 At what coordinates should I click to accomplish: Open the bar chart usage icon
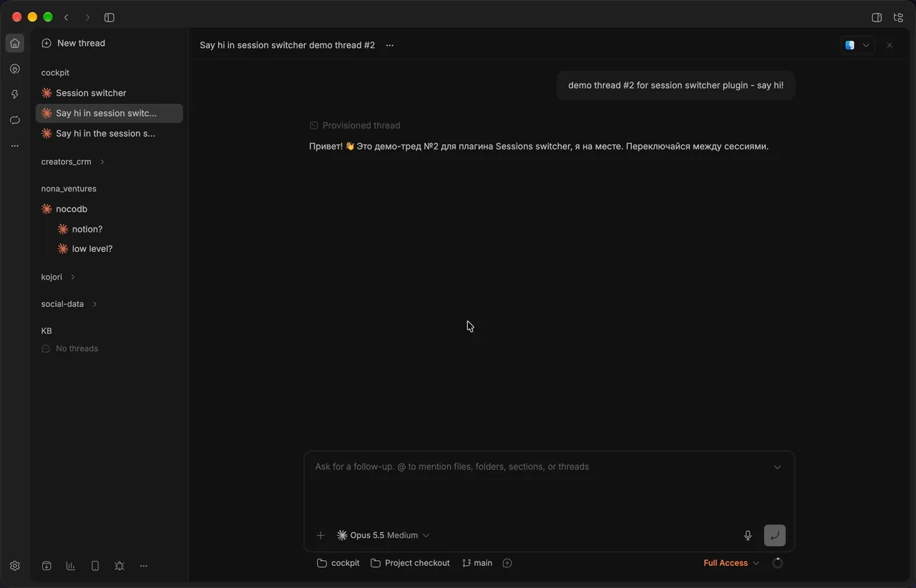71,566
